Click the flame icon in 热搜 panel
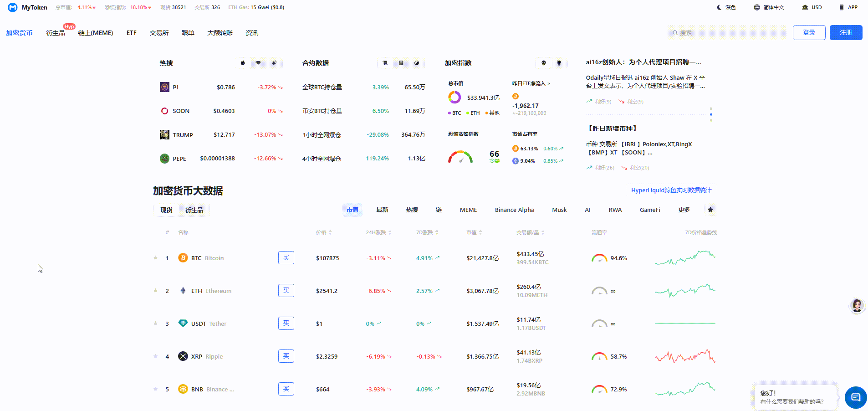Screen dimensions: 868x411 243,63
